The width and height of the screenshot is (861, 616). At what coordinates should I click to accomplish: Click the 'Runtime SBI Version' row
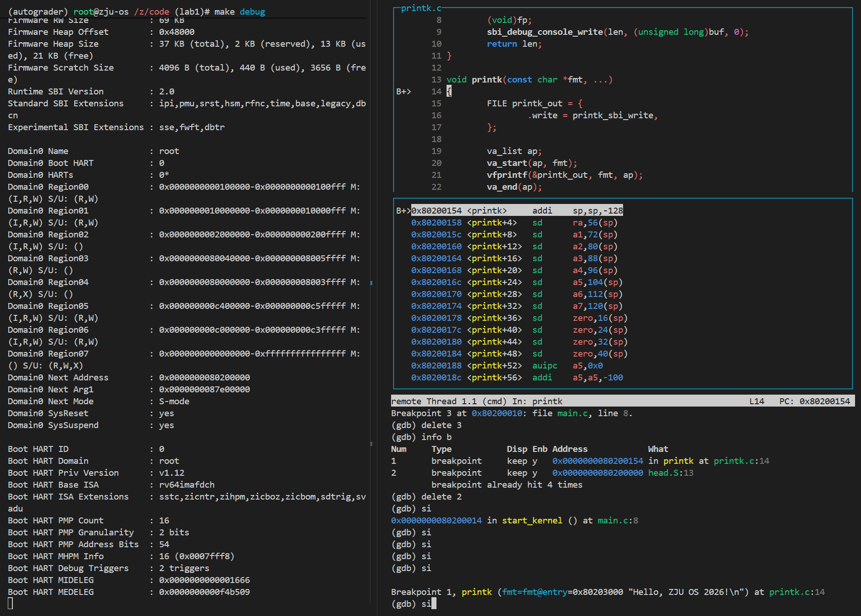point(91,92)
